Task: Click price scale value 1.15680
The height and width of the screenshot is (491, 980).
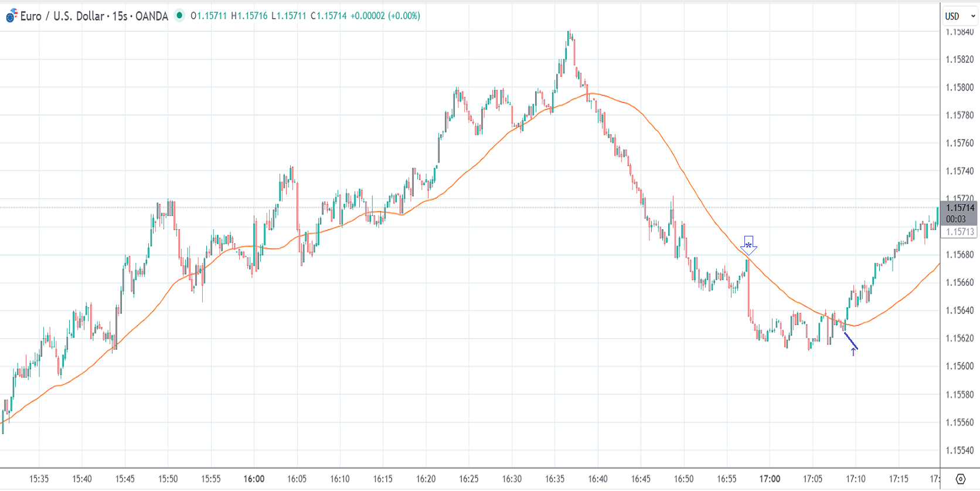Action: [959, 255]
